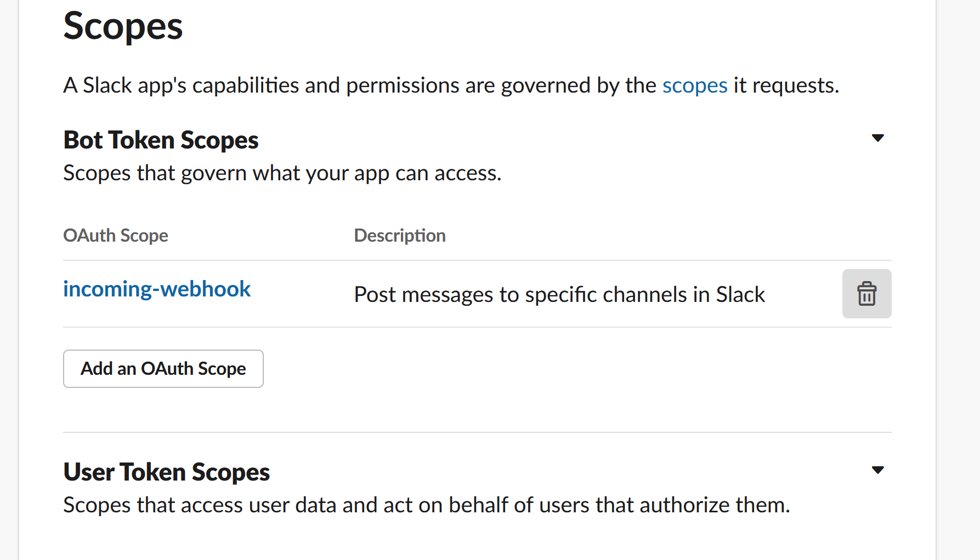This screenshot has height=560, width=980.
Task: Click the Bot Token Scopes heading
Action: pyautogui.click(x=161, y=140)
